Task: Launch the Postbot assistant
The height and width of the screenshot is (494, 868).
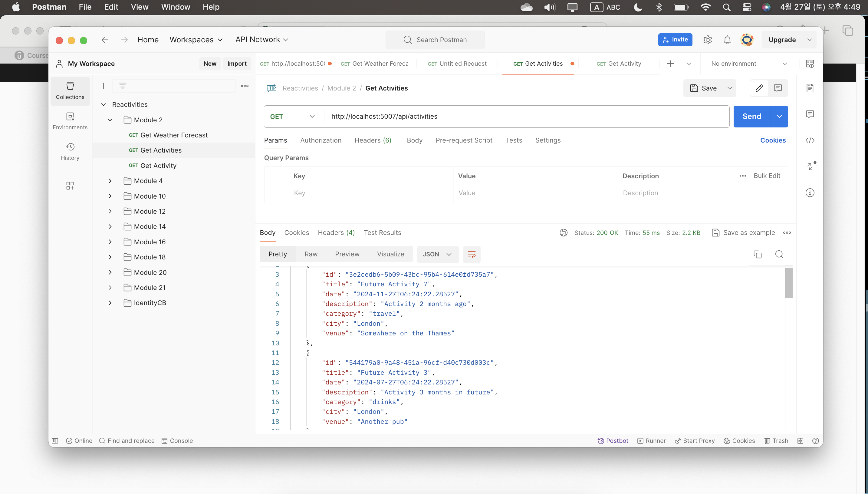Action: [613, 440]
